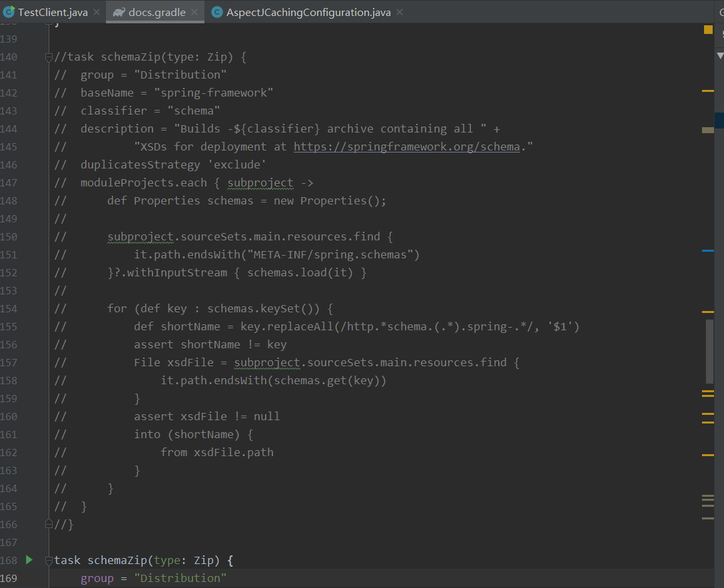This screenshot has width=724, height=588.
Task: Click the word subproject on line 147
Action: (x=260, y=182)
